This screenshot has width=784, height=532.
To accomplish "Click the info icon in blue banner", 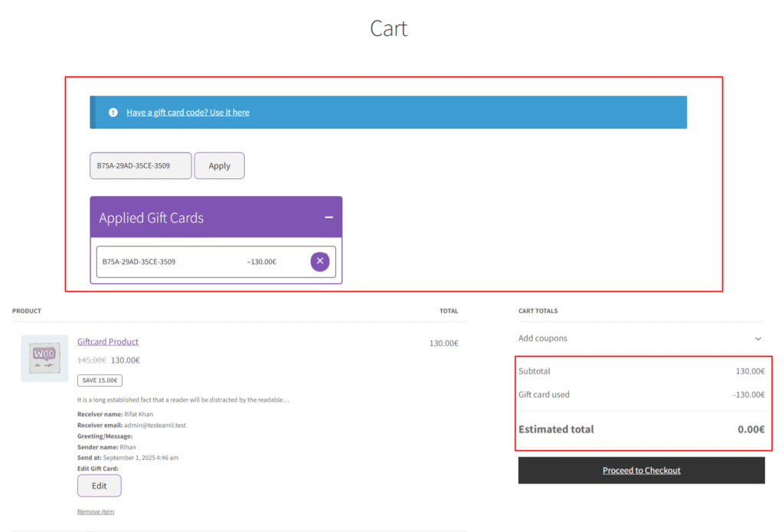I will tap(113, 113).
